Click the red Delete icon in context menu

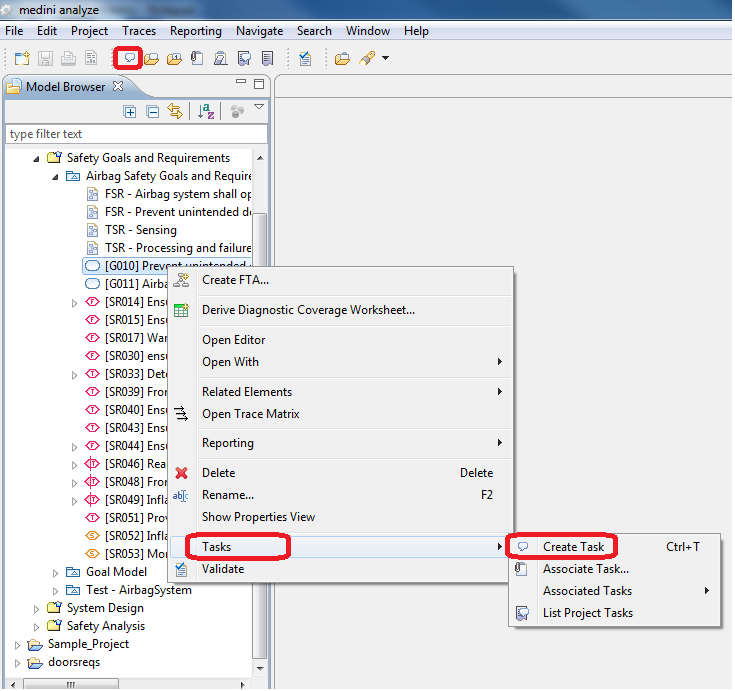click(181, 473)
